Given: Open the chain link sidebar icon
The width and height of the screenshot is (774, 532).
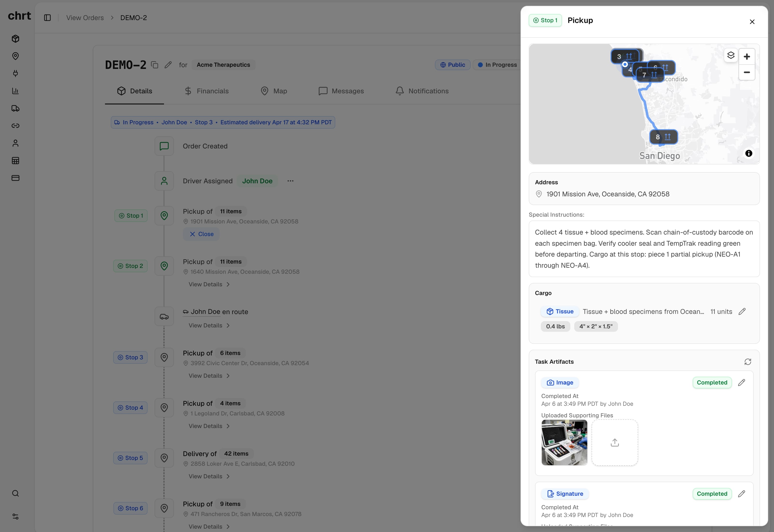Looking at the screenshot, I should [x=15, y=126].
